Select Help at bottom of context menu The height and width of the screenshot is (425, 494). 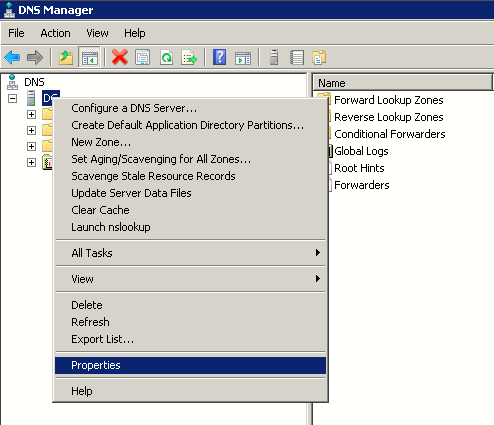[x=190, y=391]
